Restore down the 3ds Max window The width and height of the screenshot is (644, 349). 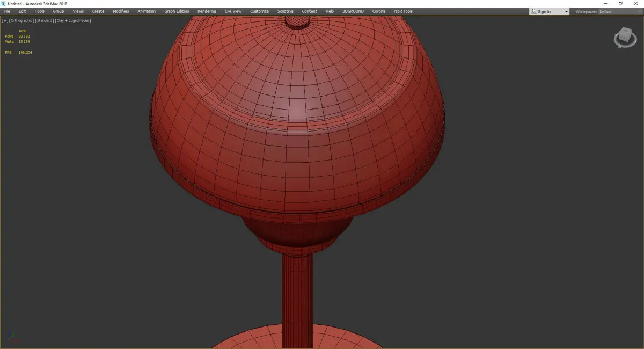620,3
